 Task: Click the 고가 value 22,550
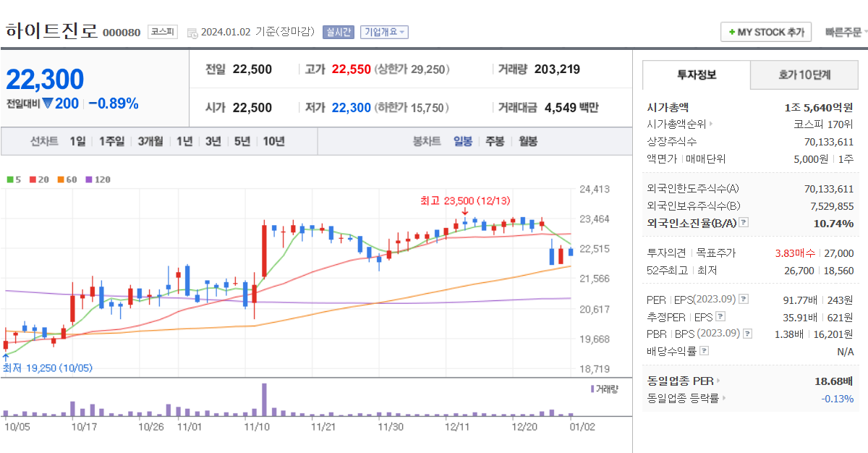(x=352, y=69)
